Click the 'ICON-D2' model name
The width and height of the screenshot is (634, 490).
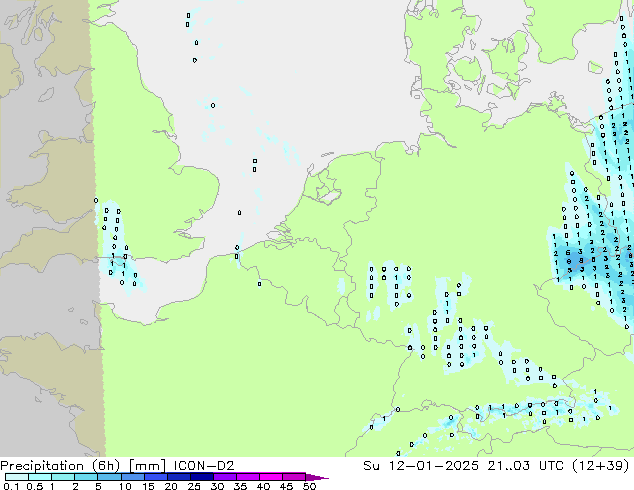tap(203, 465)
